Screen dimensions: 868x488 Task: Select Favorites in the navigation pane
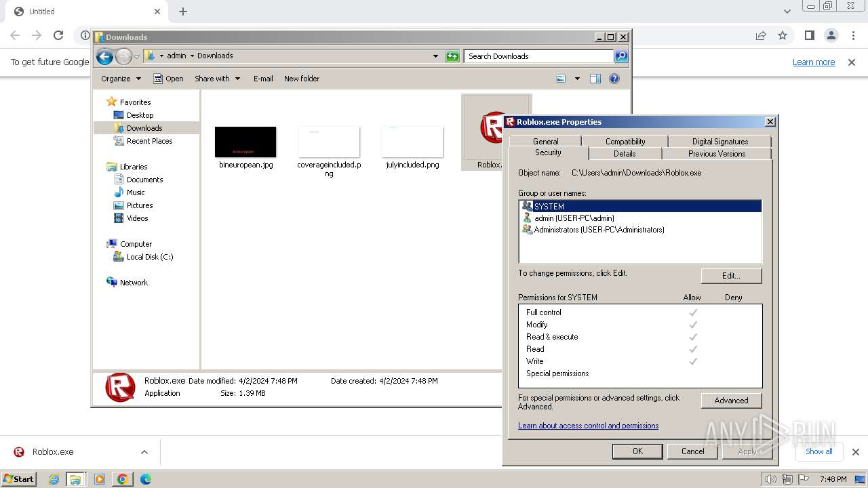136,102
